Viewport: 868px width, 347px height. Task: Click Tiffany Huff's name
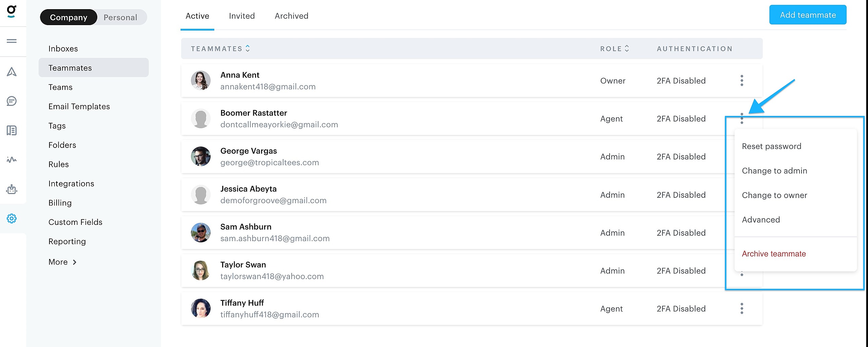point(242,303)
